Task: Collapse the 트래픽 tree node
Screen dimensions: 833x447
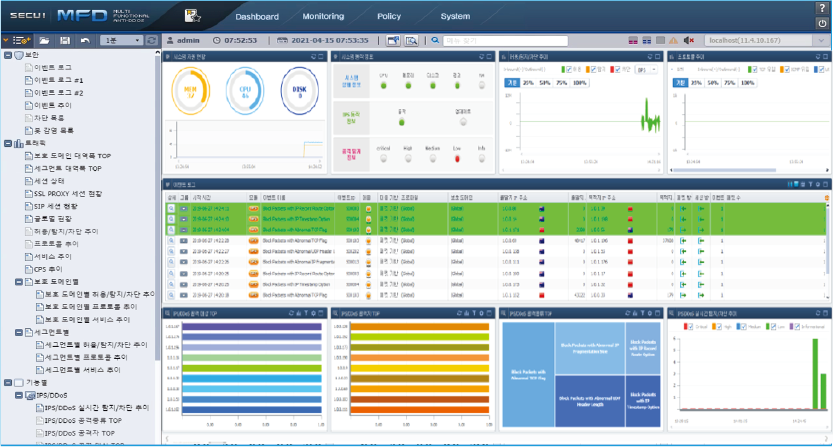Action: 8,143
